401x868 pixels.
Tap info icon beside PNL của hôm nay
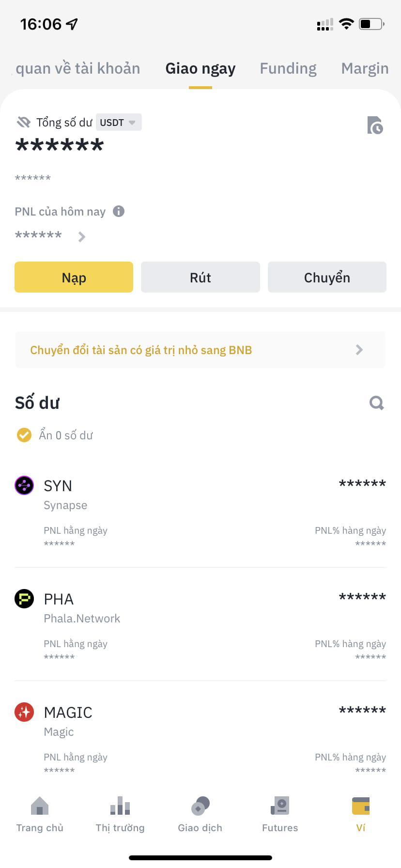(x=119, y=211)
